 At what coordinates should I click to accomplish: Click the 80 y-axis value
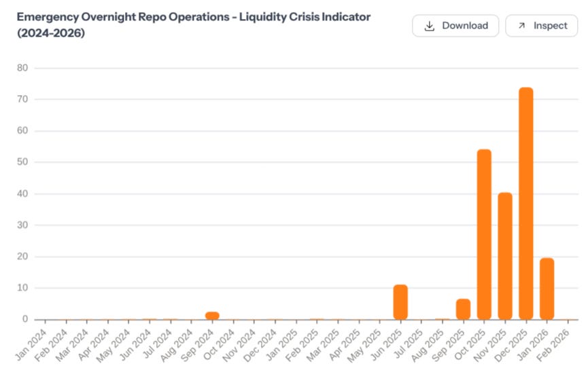(x=22, y=68)
